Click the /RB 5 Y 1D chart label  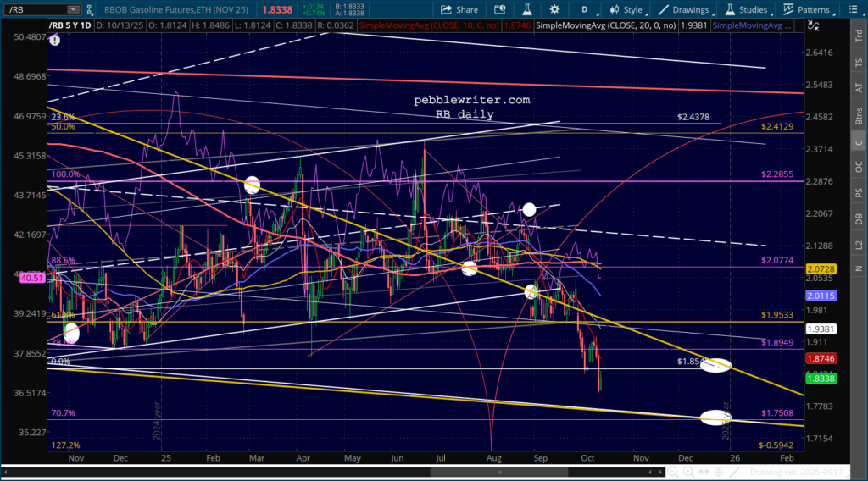tap(70, 25)
